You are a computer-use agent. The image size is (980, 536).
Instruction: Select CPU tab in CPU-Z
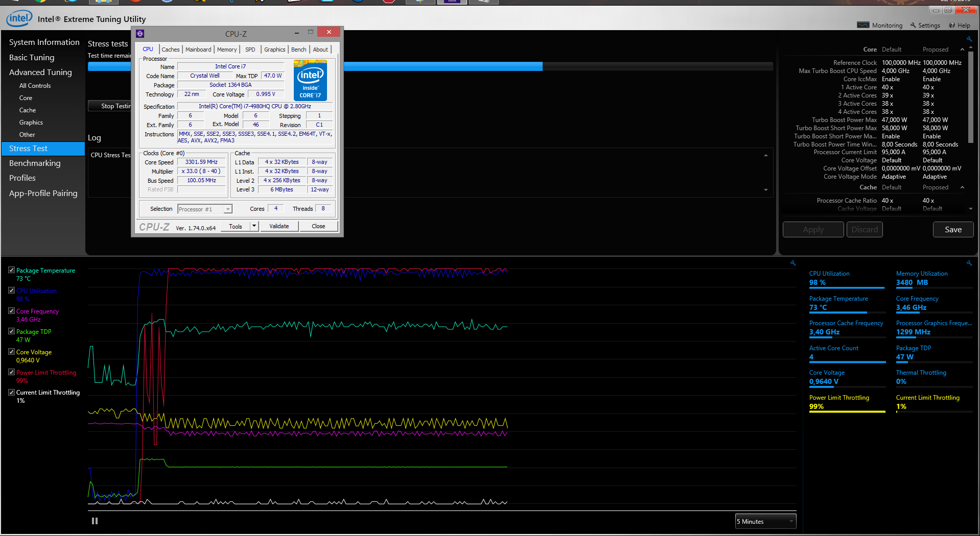148,49
